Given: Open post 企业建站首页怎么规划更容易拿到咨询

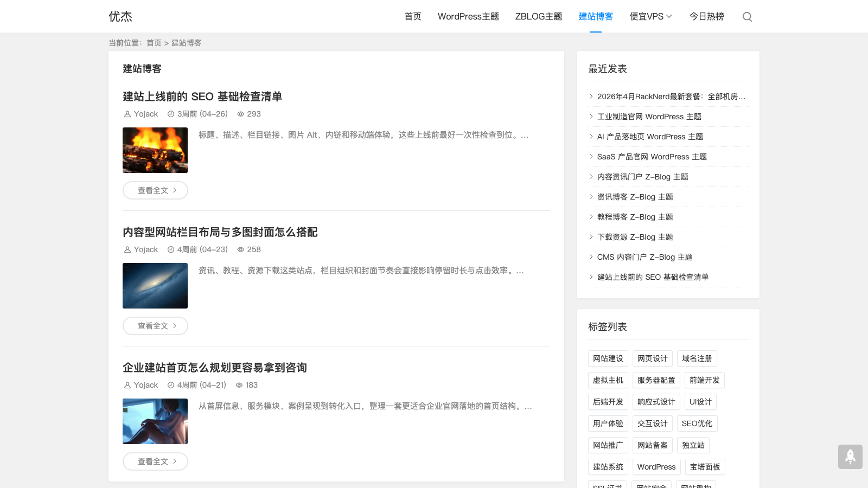Looking at the screenshot, I should [x=215, y=368].
